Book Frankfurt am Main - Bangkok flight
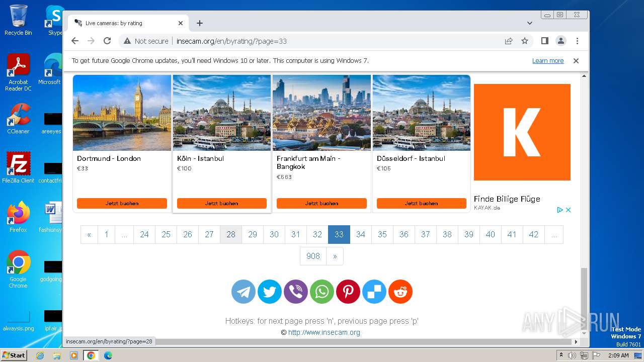The image size is (644, 362). pos(321,203)
